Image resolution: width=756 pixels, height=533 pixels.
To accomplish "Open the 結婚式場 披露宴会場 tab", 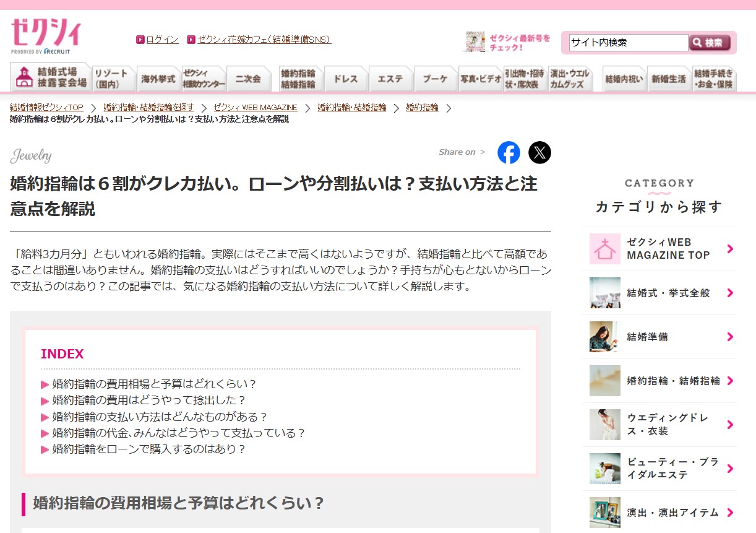I will (51, 77).
